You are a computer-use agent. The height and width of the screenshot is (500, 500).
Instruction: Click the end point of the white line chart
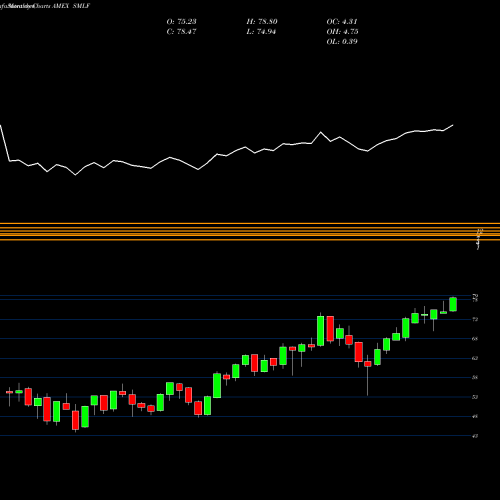[x=453, y=125]
